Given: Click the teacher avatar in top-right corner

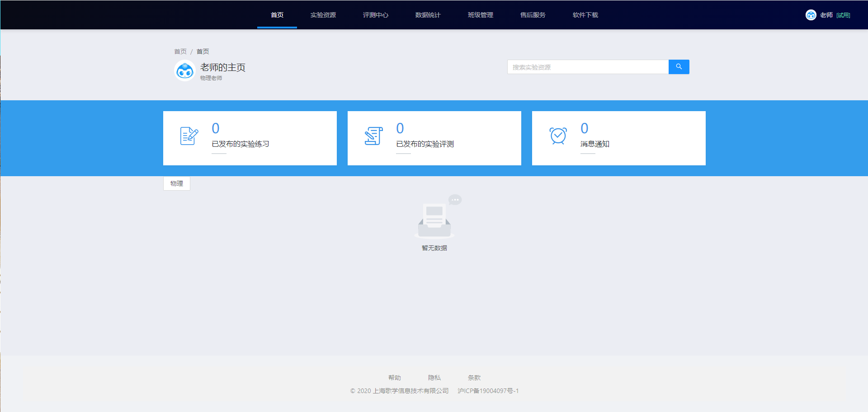Looking at the screenshot, I should point(811,15).
